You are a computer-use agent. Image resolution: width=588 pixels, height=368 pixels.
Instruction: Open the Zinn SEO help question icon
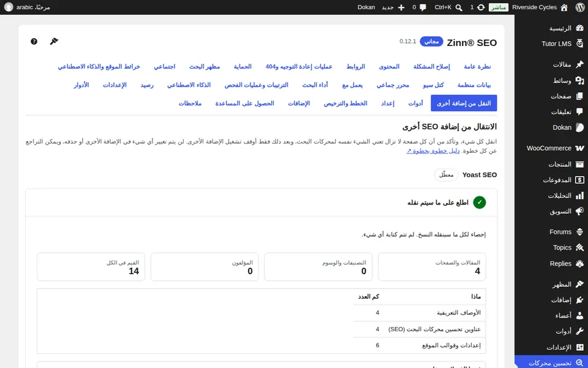click(34, 41)
